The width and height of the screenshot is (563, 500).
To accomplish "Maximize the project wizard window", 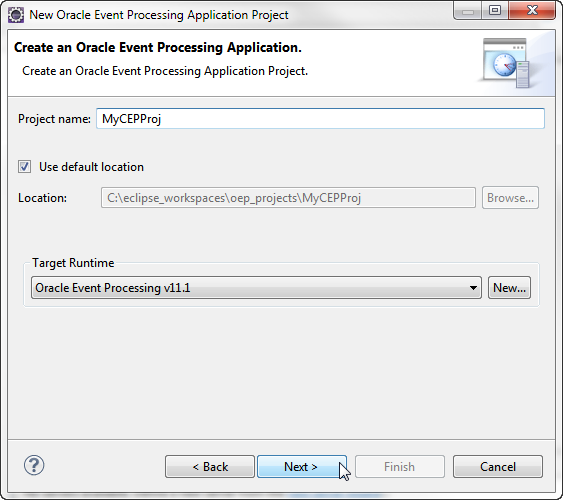I will (495, 10).
